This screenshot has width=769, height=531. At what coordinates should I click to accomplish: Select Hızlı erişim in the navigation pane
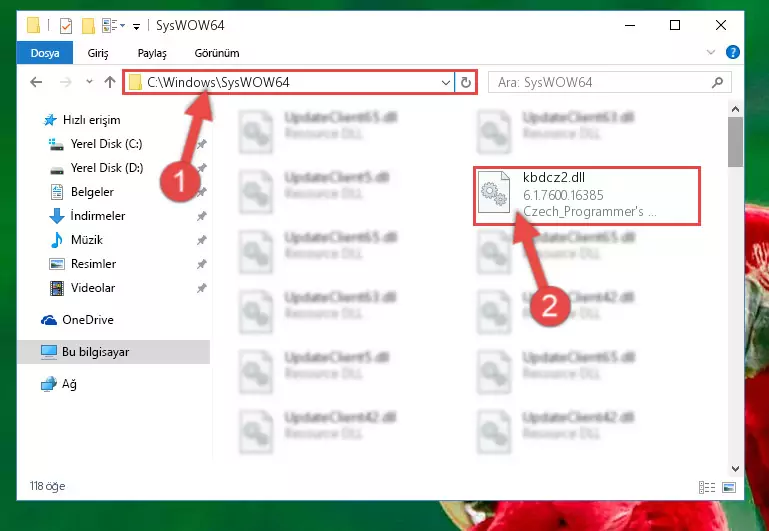point(92,120)
